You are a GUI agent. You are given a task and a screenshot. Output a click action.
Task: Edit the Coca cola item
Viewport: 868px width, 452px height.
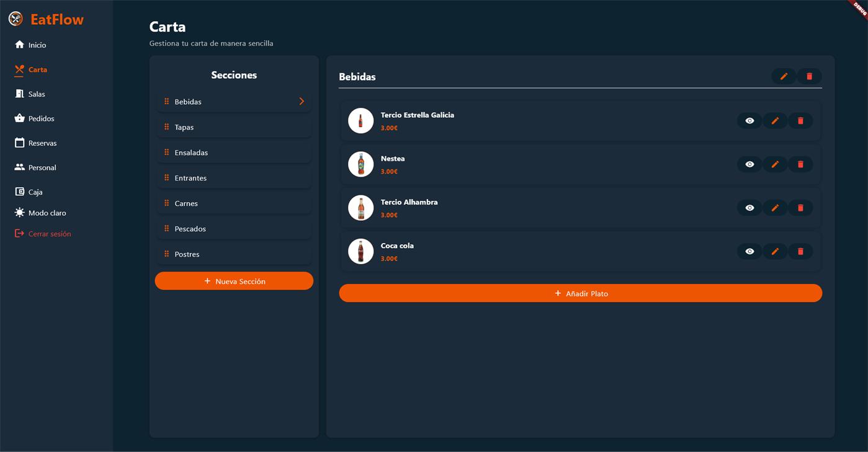click(x=775, y=251)
